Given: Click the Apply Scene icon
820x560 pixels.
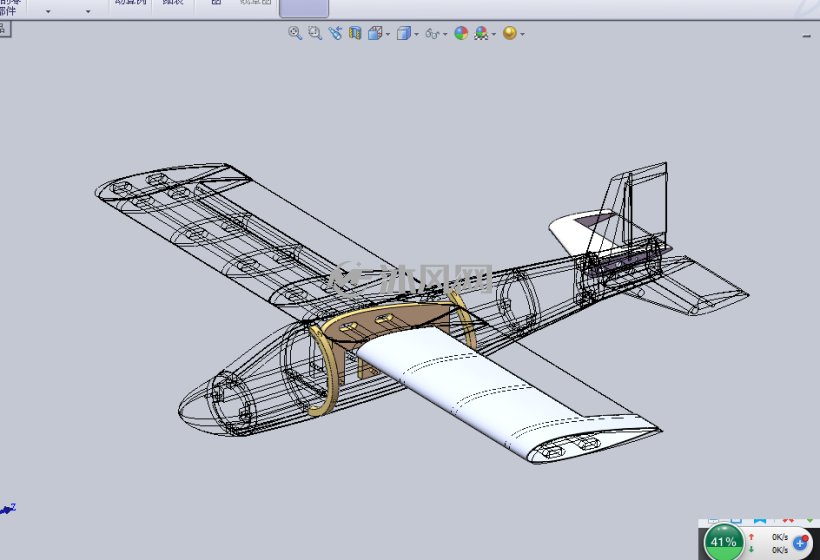Looking at the screenshot, I should [x=481, y=33].
